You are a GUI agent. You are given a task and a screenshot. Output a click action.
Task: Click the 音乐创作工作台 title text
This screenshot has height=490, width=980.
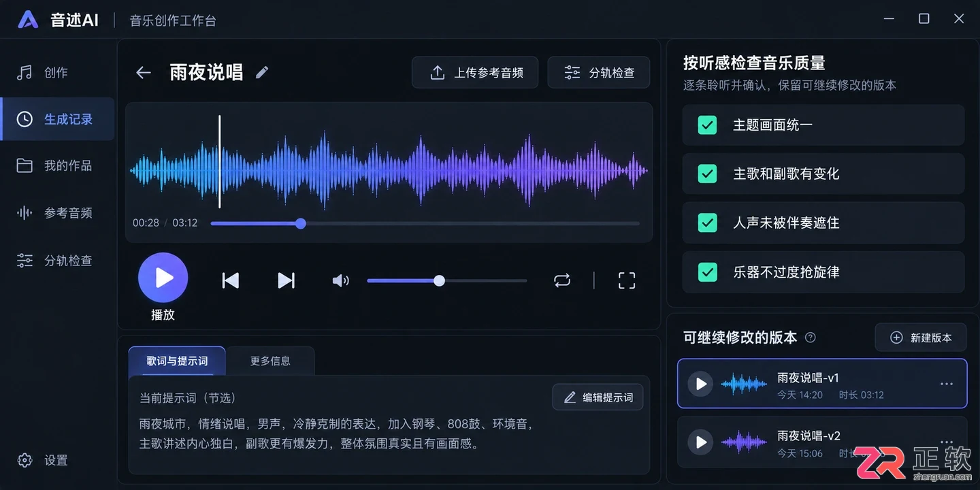(173, 20)
